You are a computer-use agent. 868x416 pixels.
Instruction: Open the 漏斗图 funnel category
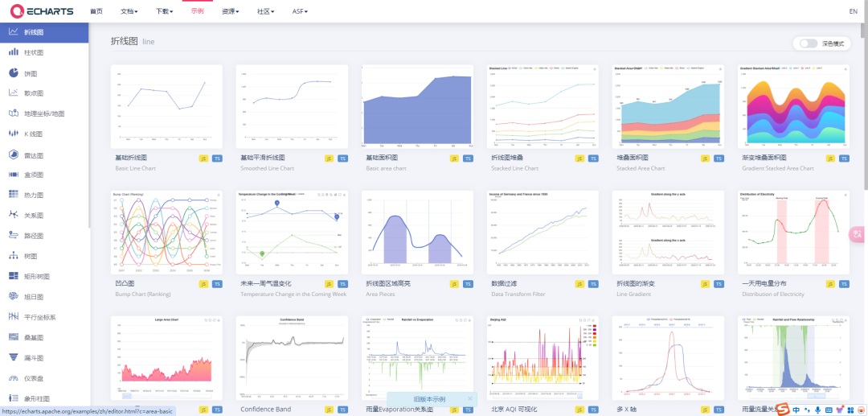(44, 358)
